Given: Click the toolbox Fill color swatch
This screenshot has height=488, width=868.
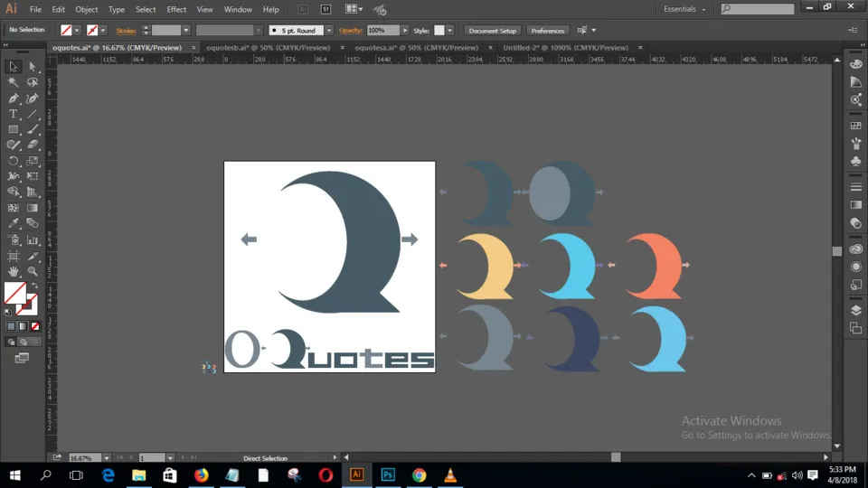Looking at the screenshot, I should pos(15,293).
